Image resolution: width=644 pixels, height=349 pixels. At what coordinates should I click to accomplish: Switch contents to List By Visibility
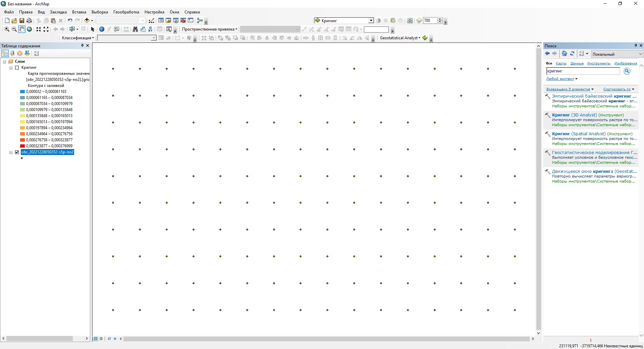coord(20,53)
